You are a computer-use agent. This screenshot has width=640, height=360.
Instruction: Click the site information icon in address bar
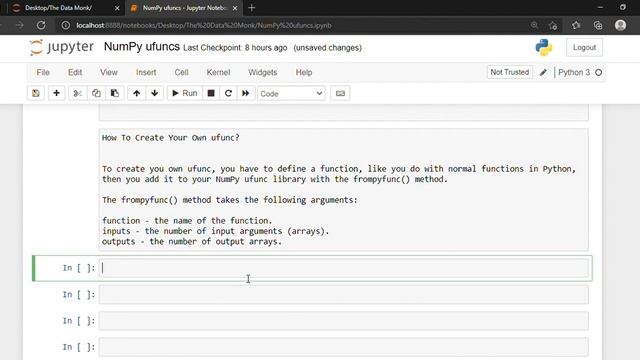pos(65,25)
